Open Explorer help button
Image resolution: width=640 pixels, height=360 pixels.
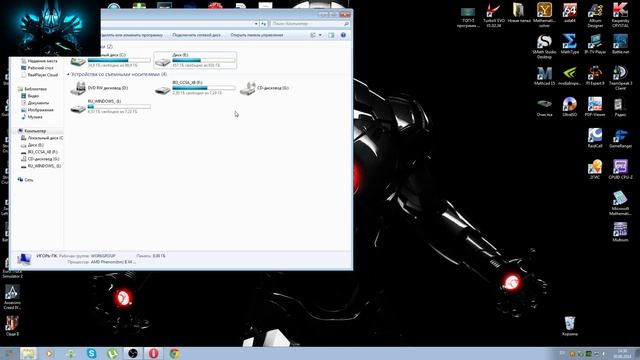click(343, 35)
